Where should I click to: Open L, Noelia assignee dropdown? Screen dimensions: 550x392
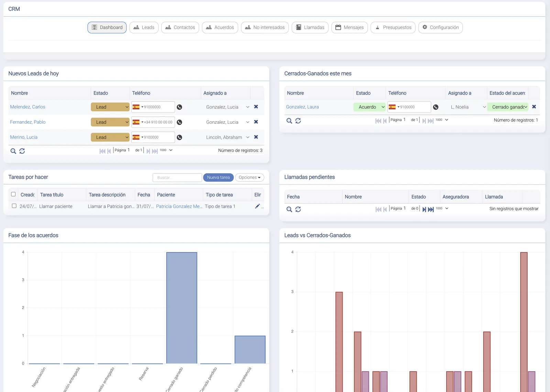(x=467, y=107)
